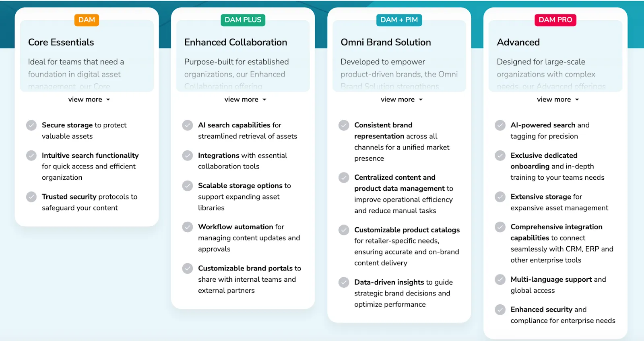Click the checkmark beside Workflow automation
Image resolution: width=644 pixels, height=341 pixels.
[x=188, y=227]
